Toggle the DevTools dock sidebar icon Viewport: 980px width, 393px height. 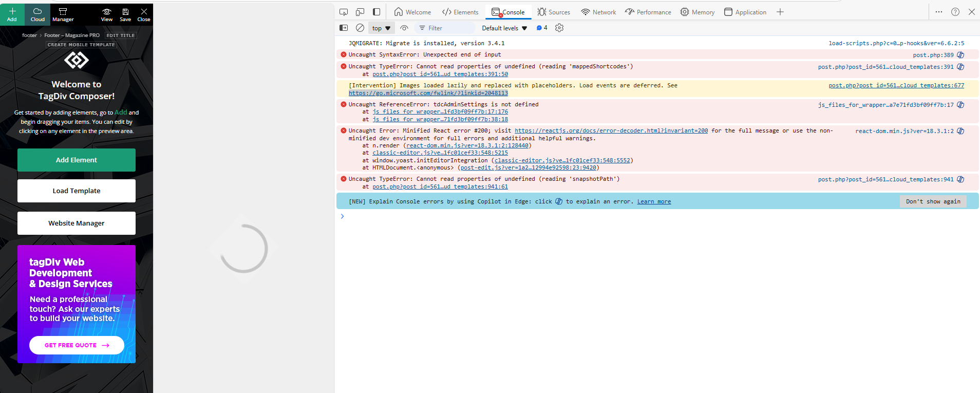[x=376, y=12]
